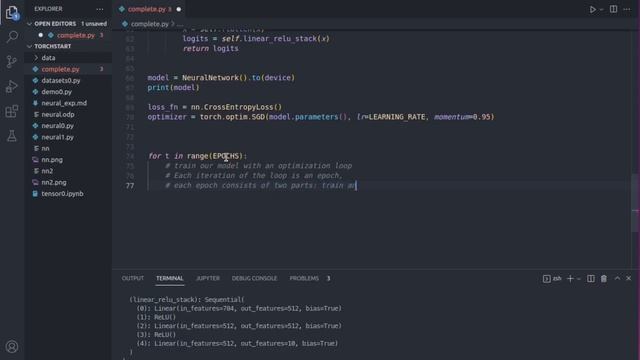Click complete.py in the breadcrumb

pyautogui.click(x=149, y=24)
